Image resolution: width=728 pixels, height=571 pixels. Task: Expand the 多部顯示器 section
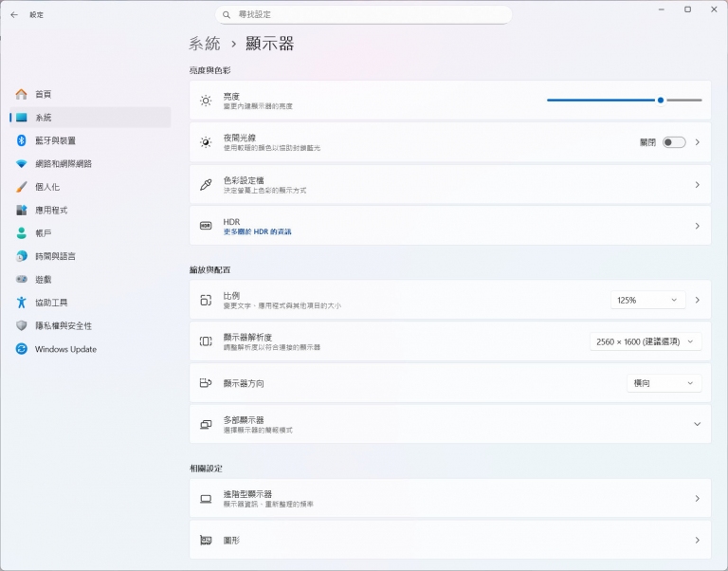tap(697, 424)
